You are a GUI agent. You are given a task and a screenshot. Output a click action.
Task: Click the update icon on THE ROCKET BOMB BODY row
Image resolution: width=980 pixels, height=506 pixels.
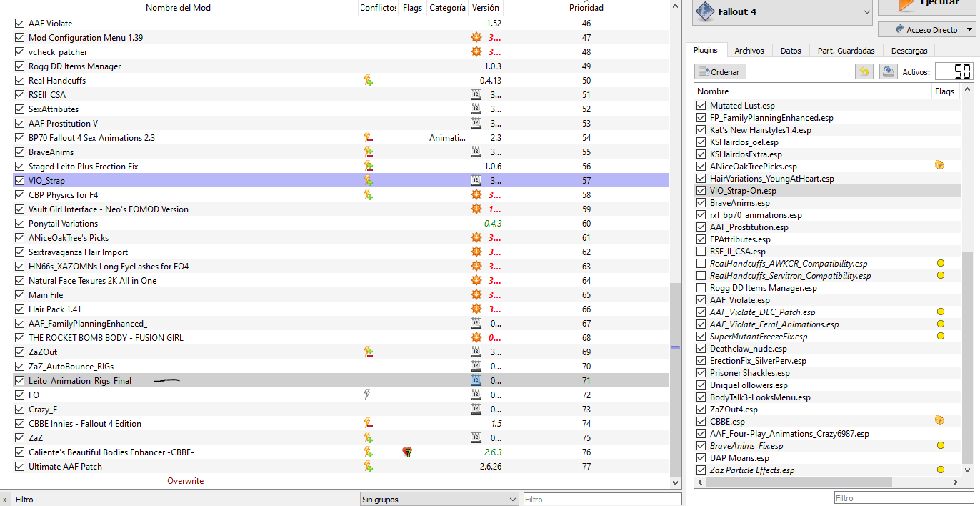[476, 338]
